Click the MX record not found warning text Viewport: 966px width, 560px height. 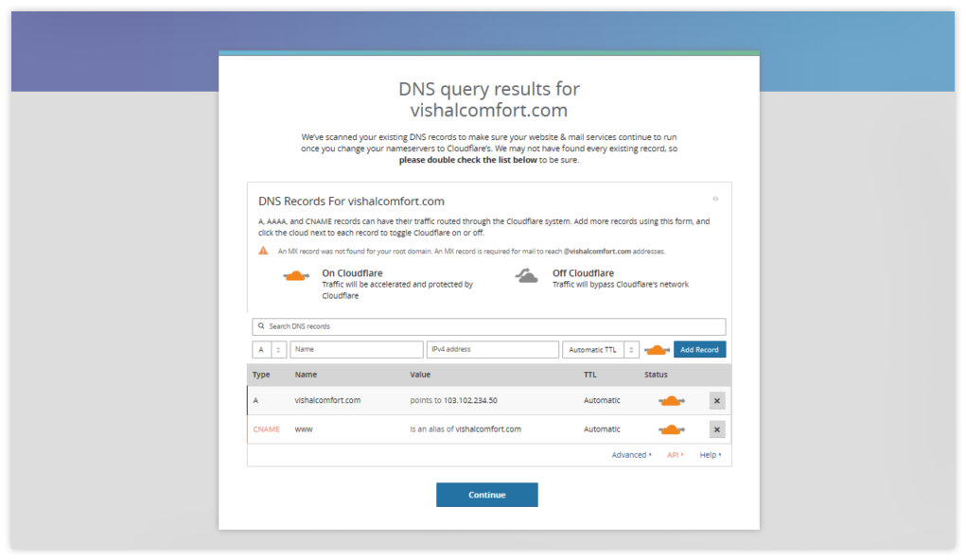click(x=471, y=252)
